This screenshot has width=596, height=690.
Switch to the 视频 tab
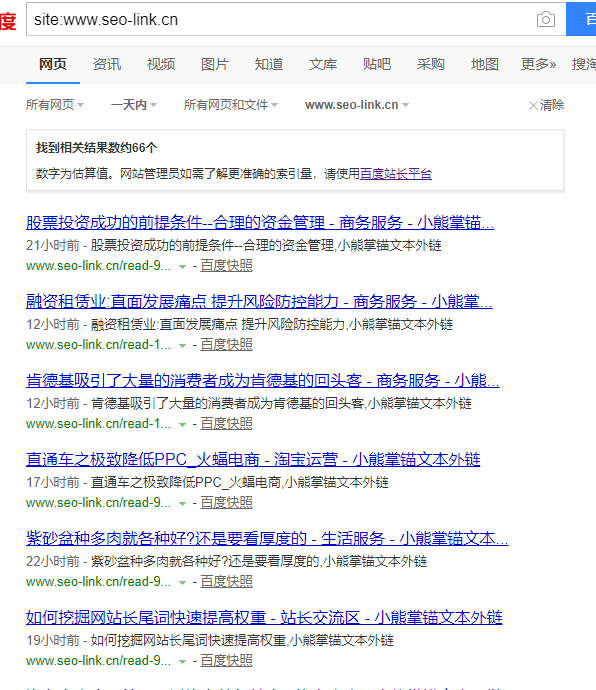tap(161, 64)
